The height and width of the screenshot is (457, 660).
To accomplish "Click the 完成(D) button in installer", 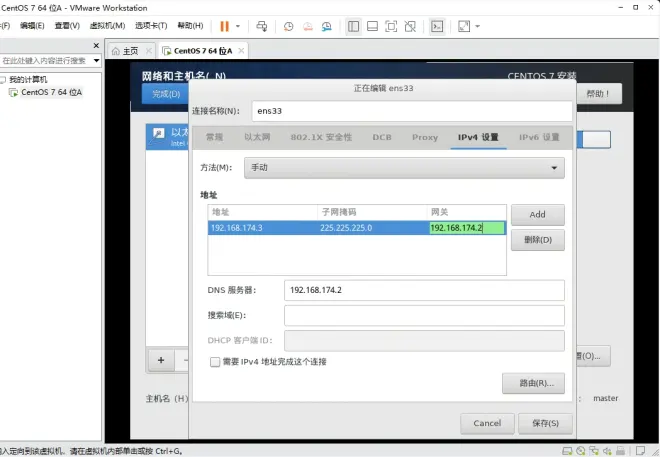I will (165, 94).
